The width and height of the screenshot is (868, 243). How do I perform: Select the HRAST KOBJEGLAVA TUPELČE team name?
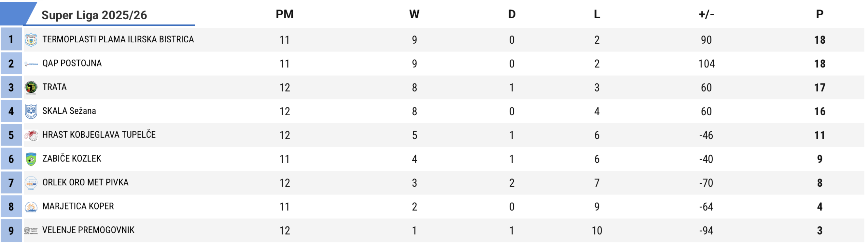click(x=99, y=135)
